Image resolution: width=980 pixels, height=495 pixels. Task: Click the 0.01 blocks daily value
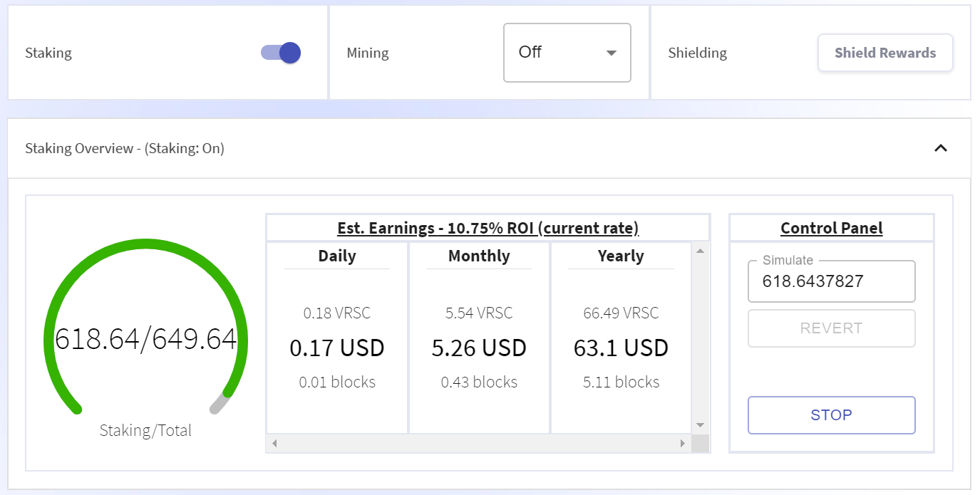coord(337,382)
